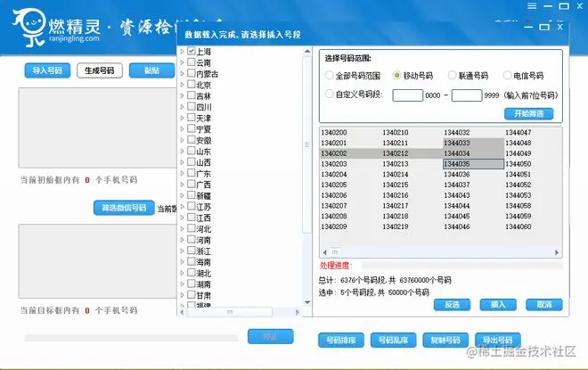Image resolution: width=588 pixels, height=370 pixels.
Task: Click the custom range start input before 0000
Action: [408, 95]
